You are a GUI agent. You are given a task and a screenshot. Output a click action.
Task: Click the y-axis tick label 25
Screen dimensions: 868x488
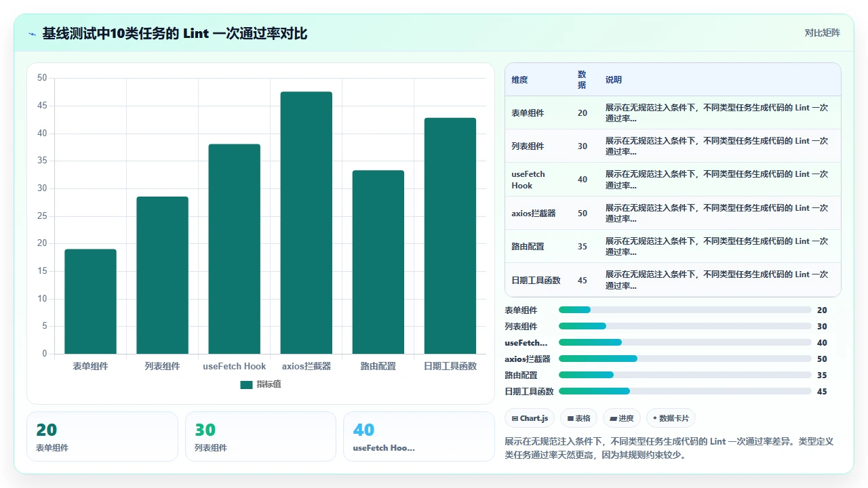(42, 216)
